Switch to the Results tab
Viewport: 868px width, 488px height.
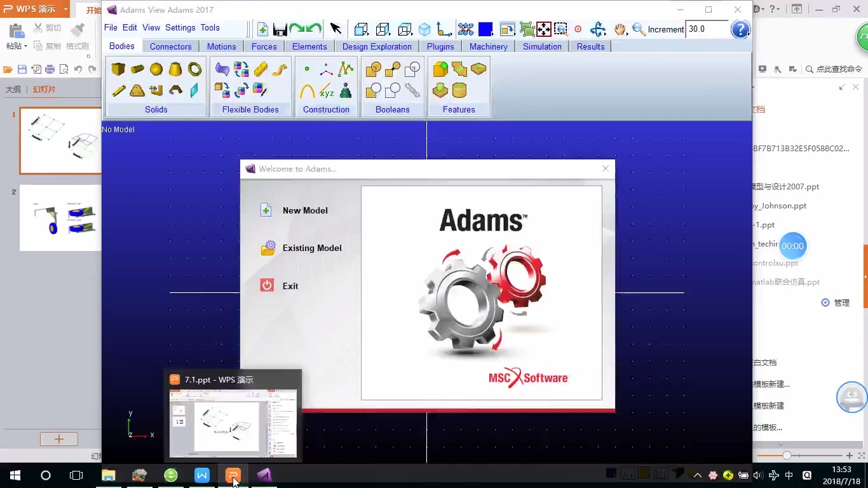[x=590, y=46]
